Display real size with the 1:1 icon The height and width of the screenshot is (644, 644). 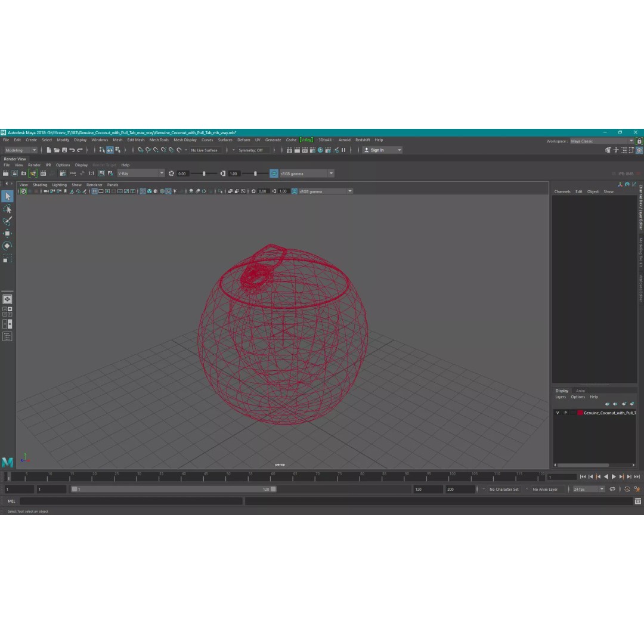(91, 174)
